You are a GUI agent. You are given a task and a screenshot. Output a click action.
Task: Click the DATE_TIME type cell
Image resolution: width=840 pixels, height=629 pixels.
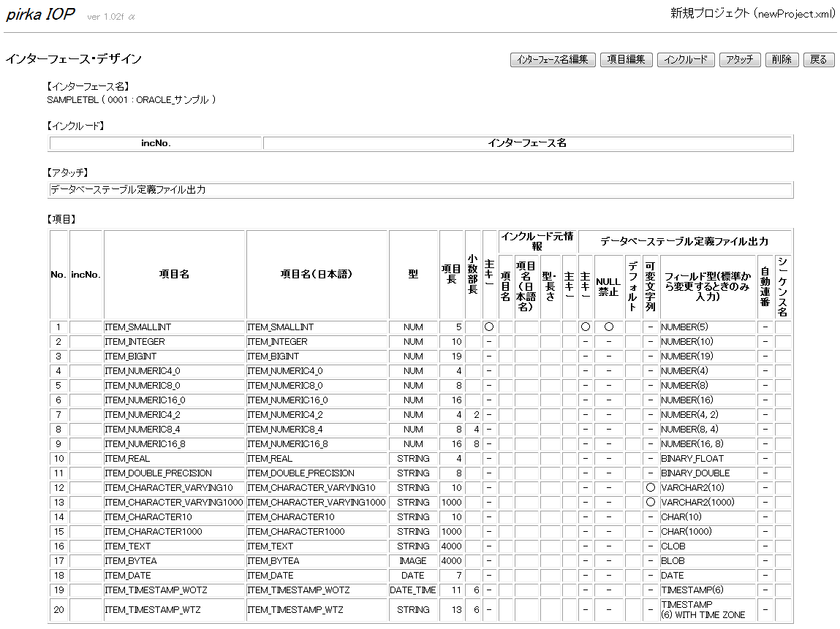pyautogui.click(x=413, y=590)
